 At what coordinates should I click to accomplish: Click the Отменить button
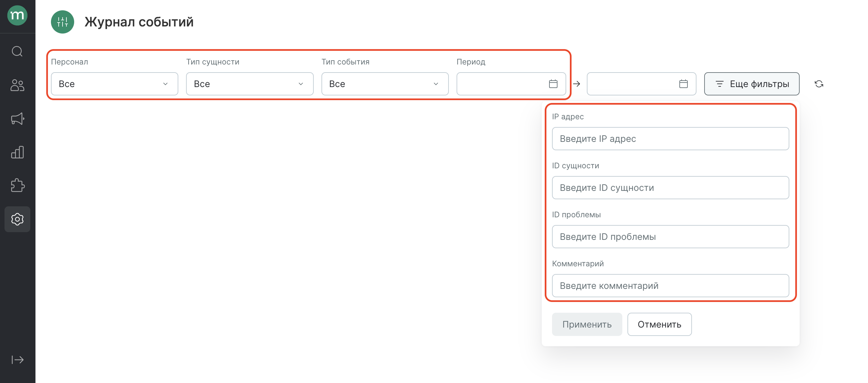[659, 324]
